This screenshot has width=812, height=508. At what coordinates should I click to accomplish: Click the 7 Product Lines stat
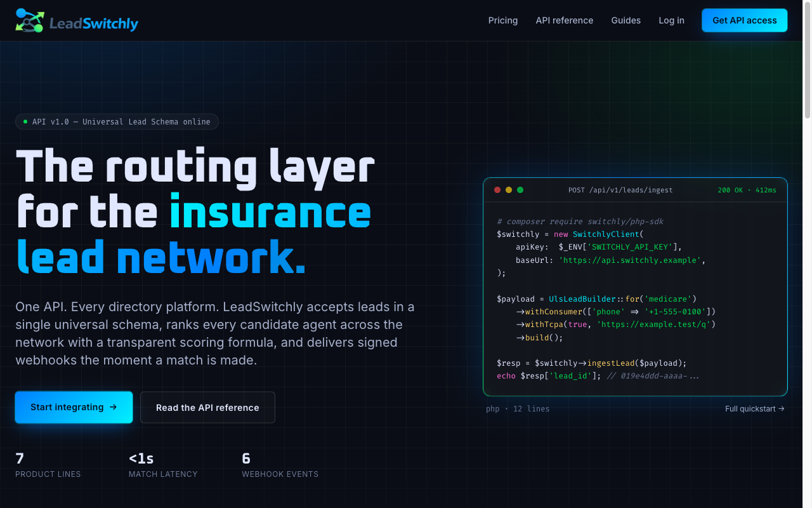pyautogui.click(x=48, y=465)
